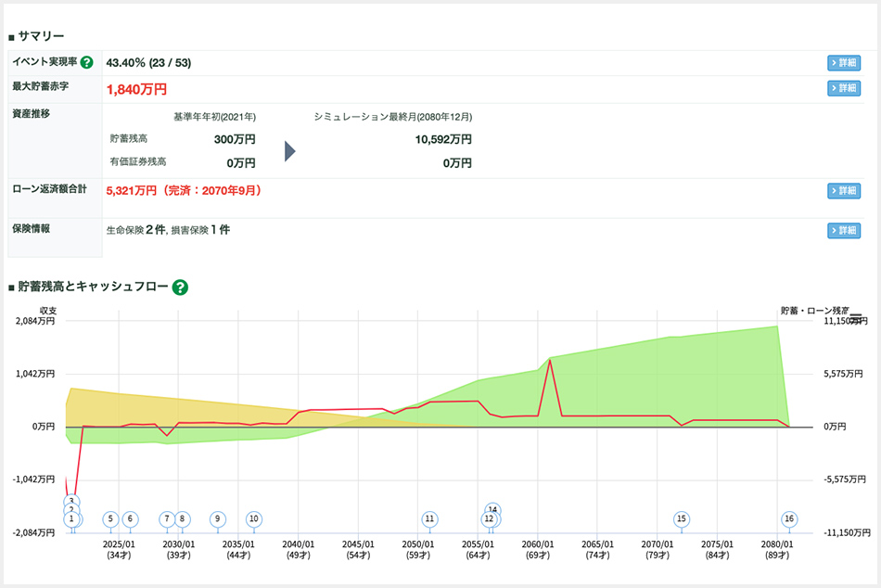Expand 詳細 for 最大貯蓄赤字 row

[x=843, y=88]
